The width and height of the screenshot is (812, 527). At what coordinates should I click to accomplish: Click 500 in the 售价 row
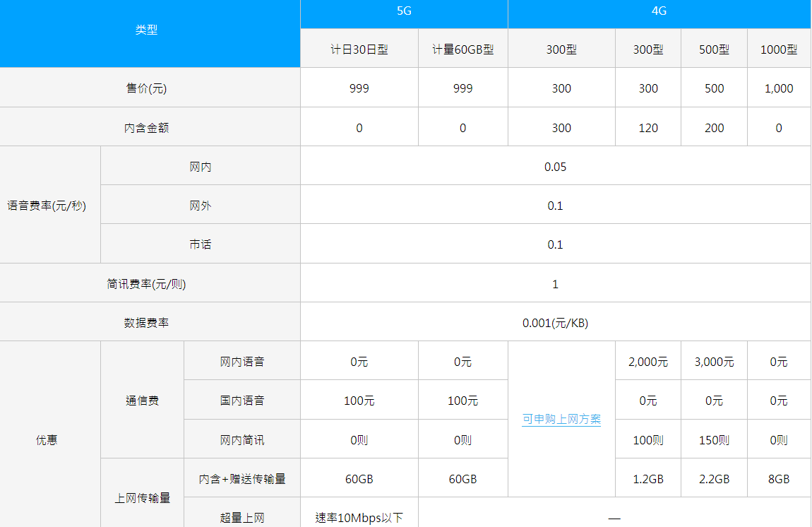pyautogui.click(x=714, y=88)
